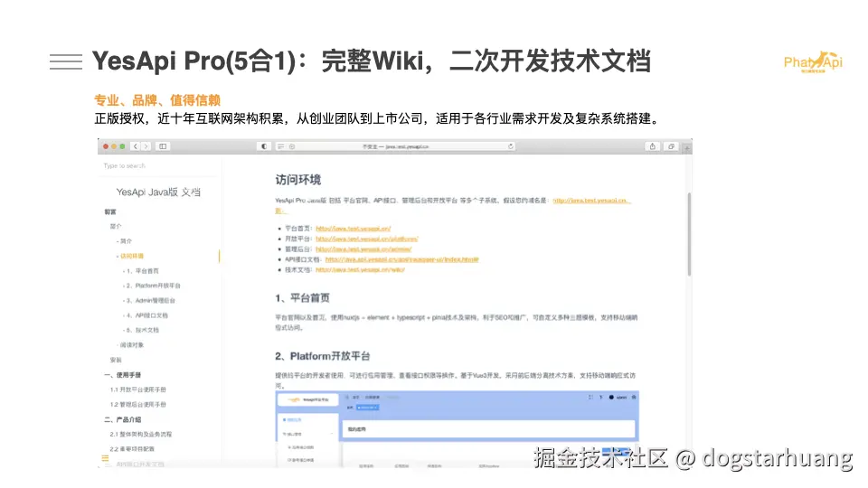Click the '1、平台首页' content heading
Viewport: 868px width, 488px height.
(302, 298)
